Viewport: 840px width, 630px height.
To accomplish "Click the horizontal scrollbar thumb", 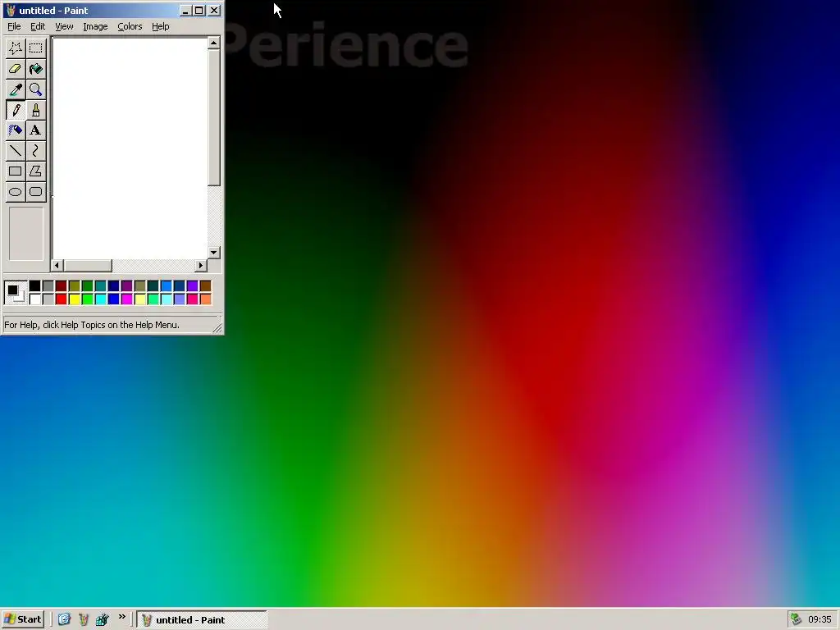I will tap(87, 265).
